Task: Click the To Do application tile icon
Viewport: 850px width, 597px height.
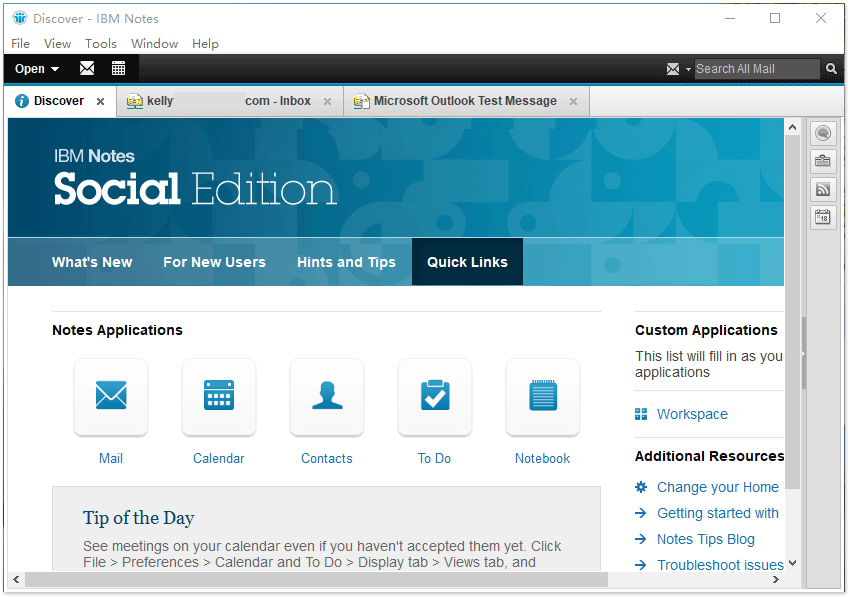Action: (435, 396)
